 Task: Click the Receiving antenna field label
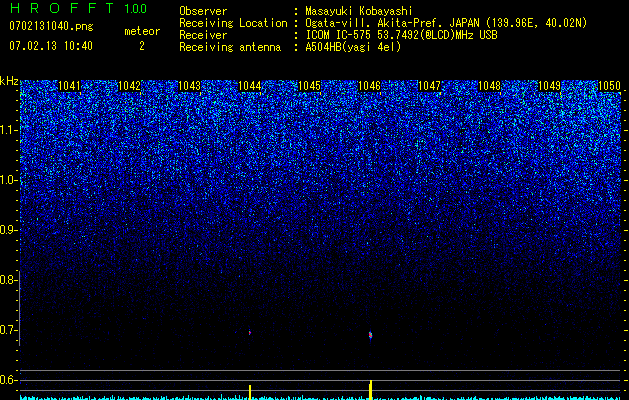[230, 47]
